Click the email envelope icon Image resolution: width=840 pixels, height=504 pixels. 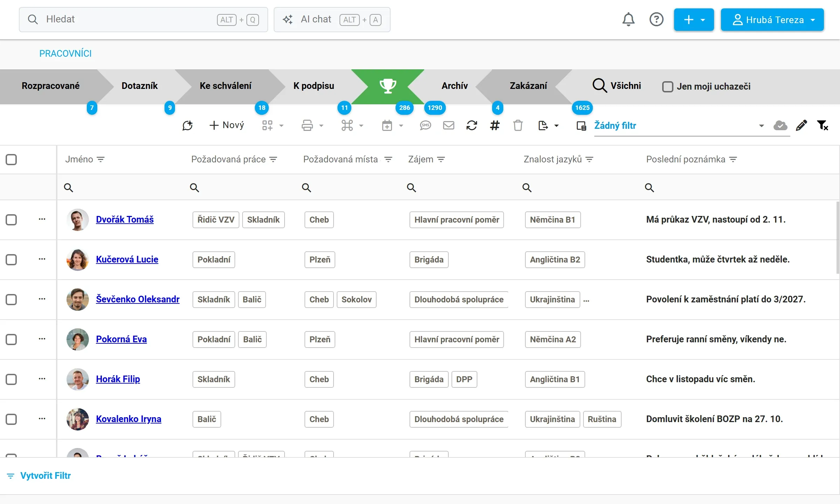448,125
